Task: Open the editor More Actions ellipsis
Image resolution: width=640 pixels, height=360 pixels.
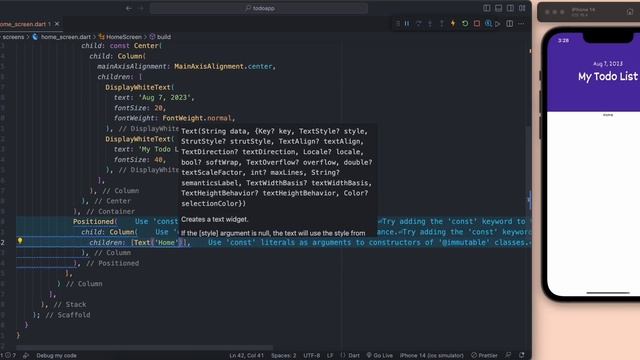Action: pos(521,24)
